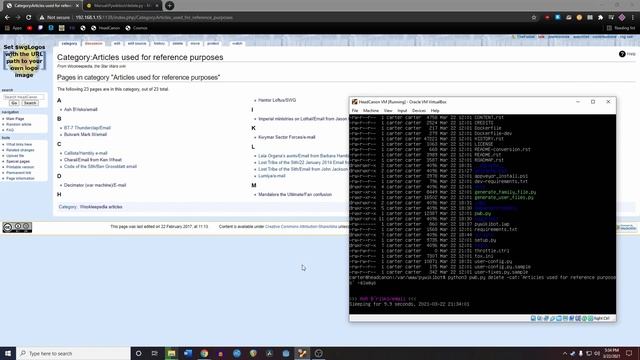Screen dimensions: 640x360
Task: Click the wiki Go button
Action: tap(14, 103)
